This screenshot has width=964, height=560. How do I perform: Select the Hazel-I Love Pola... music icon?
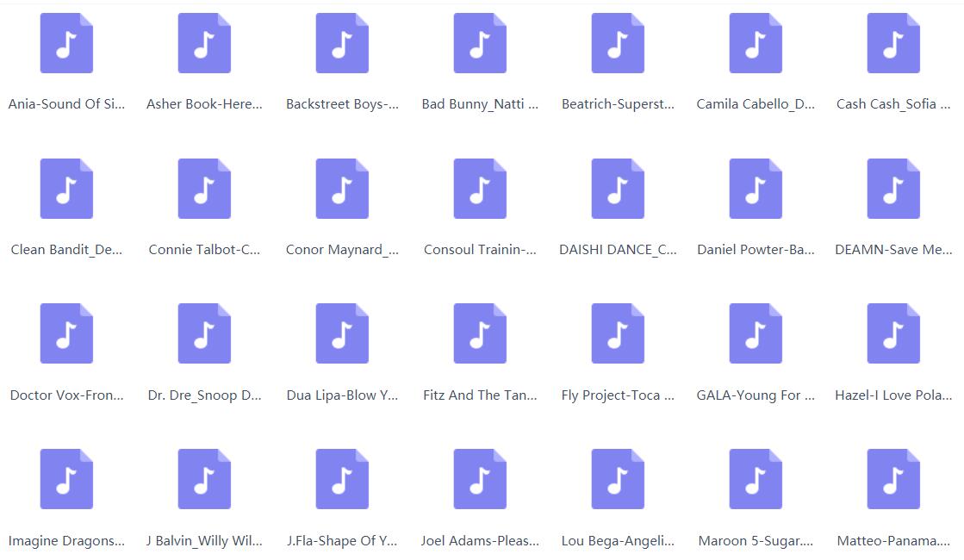coord(893,333)
